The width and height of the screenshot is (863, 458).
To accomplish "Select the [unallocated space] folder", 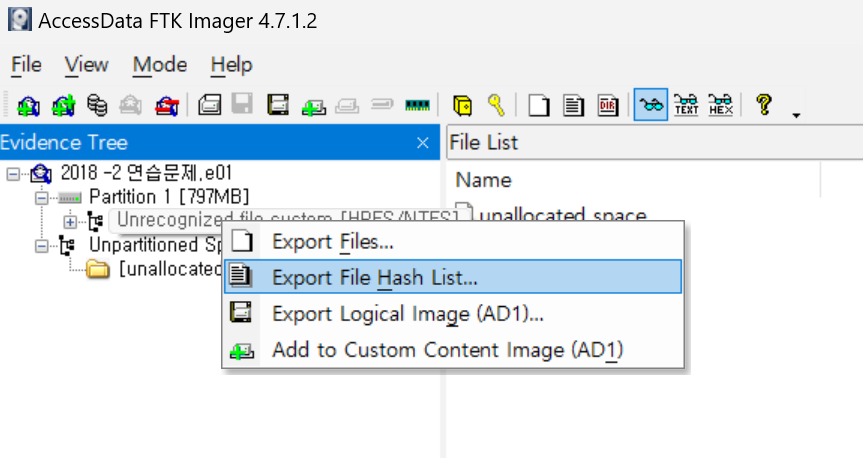I will pyautogui.click(x=170, y=269).
